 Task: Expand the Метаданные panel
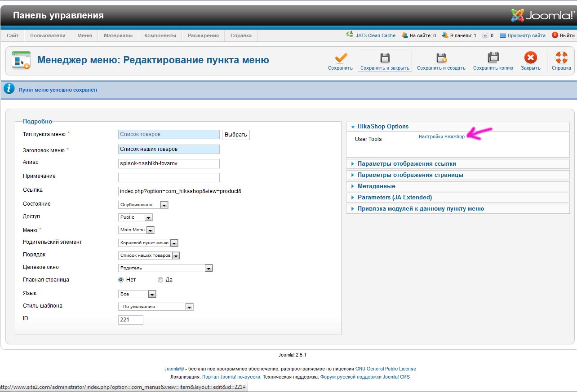[376, 186]
